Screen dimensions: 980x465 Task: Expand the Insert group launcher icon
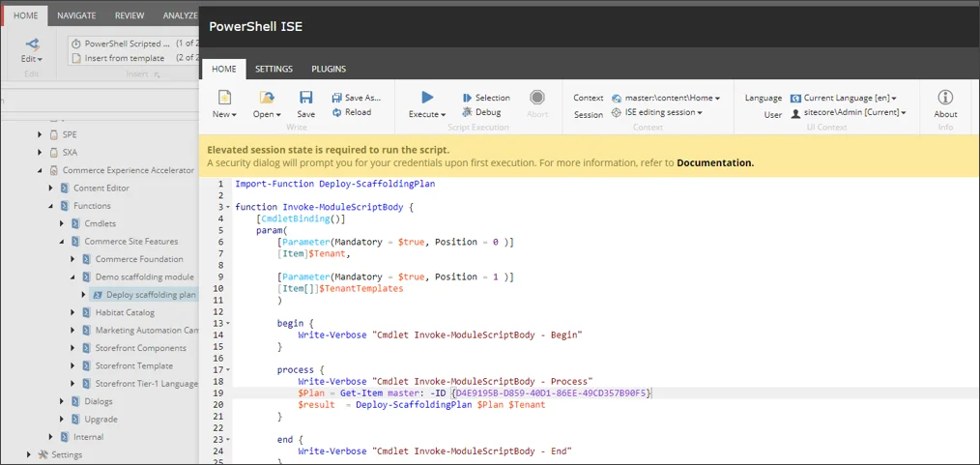coord(158,75)
